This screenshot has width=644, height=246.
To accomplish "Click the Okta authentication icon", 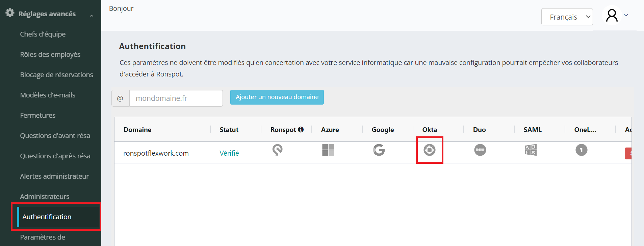I will tap(429, 150).
